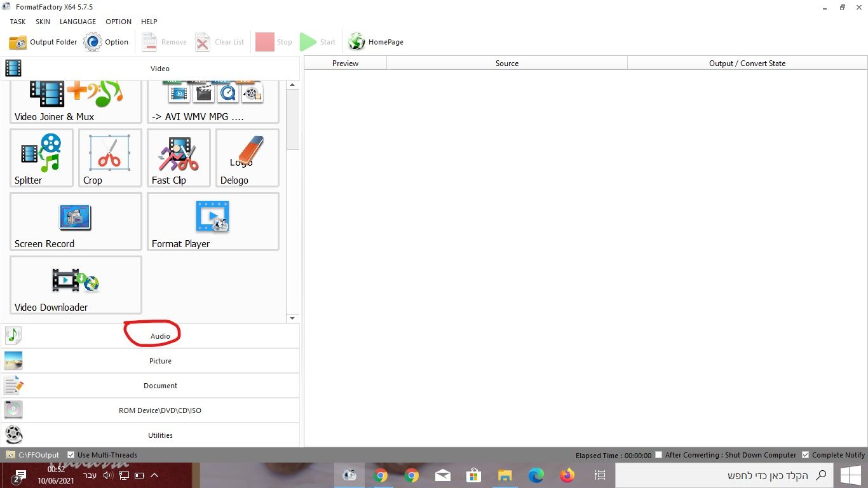
Task: Open Firefox from the taskbar
Action: [567, 475]
